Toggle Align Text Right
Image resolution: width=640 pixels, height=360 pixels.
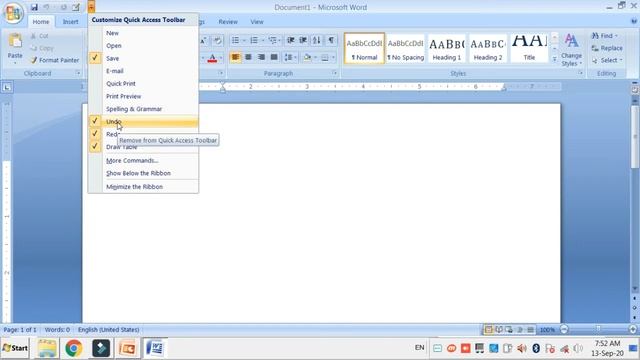[x=261, y=57]
